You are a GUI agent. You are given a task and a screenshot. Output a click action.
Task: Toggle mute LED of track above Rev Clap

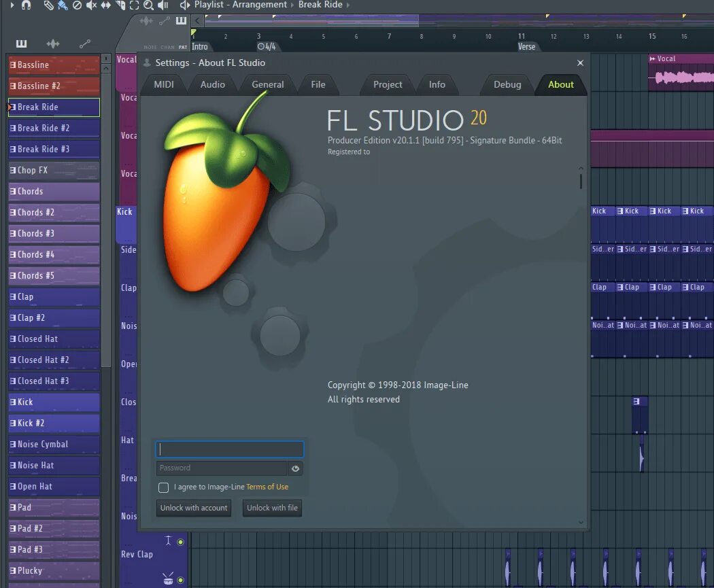(181, 542)
